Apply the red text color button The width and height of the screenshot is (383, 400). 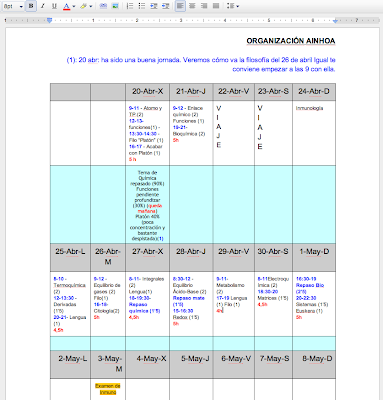pos(66,6)
